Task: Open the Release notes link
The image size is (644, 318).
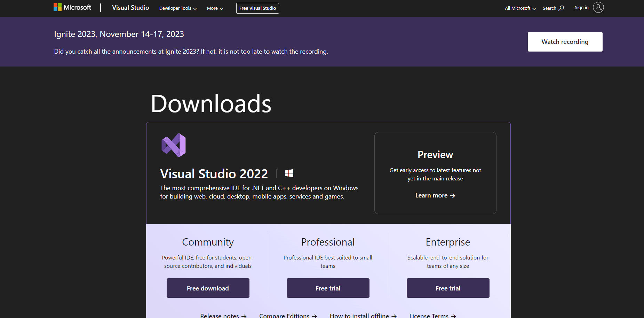Action: coord(223,315)
